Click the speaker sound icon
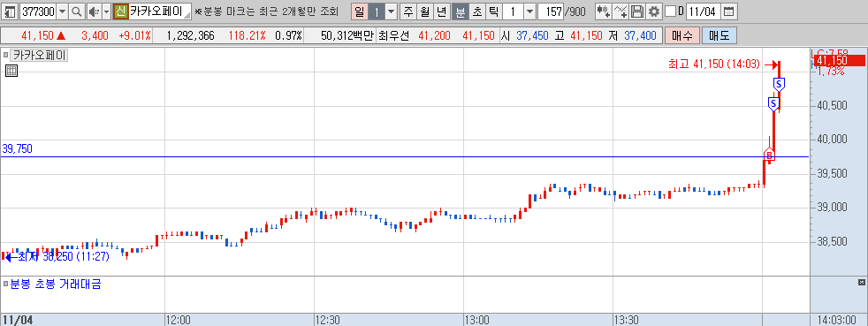 click(x=94, y=11)
